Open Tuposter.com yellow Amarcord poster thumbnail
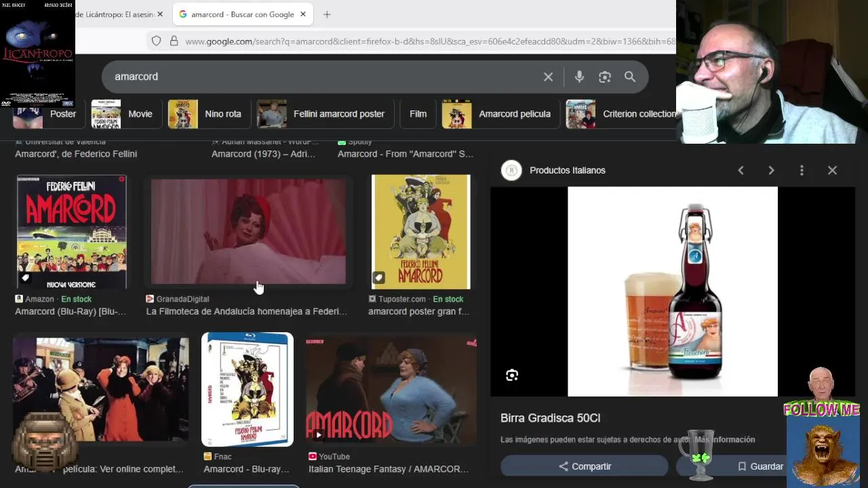The image size is (868, 488). [421, 232]
